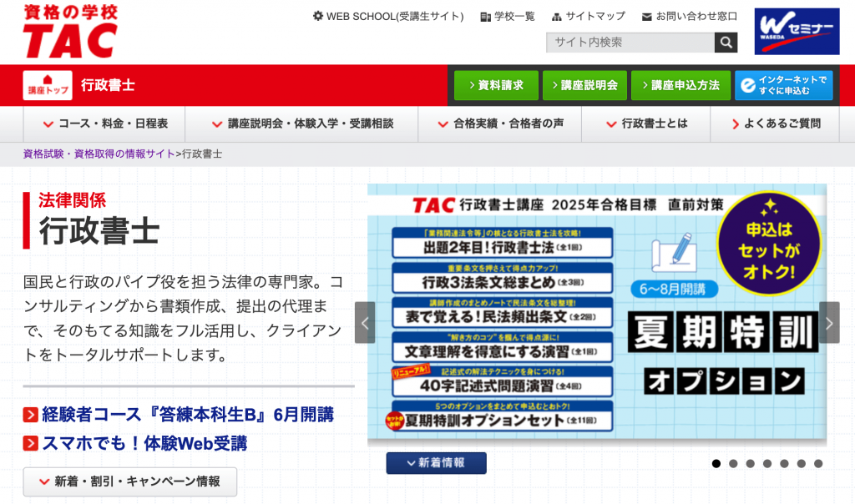855x504 pixels.
Task: Click the gear icon beside WEB SCHOOL
Action: 318,16
